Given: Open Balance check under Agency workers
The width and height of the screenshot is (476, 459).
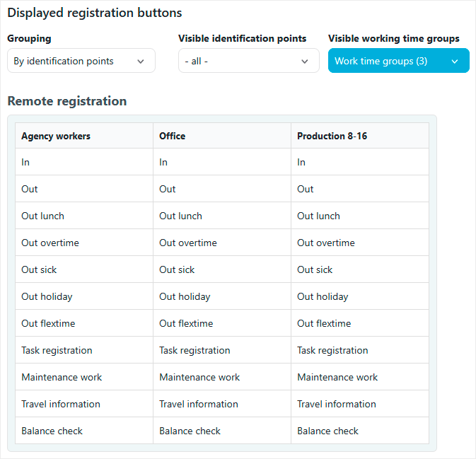Looking at the screenshot, I should point(52,431).
